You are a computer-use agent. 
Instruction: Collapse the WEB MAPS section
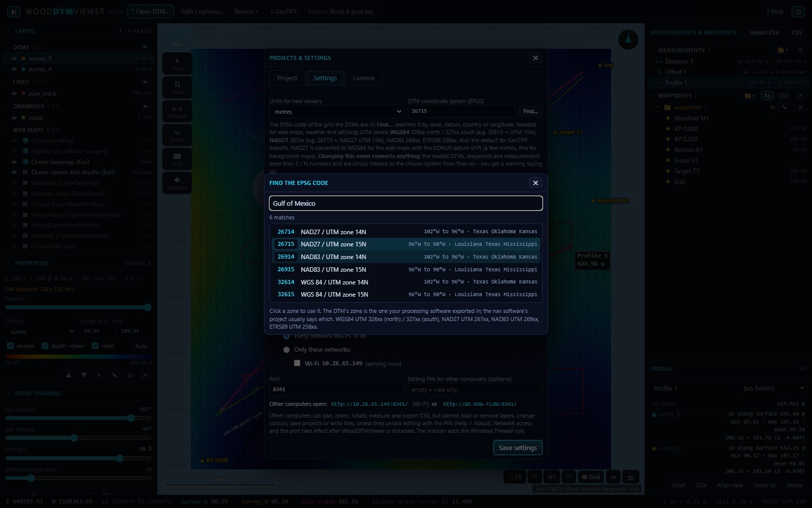pyautogui.click(x=8, y=130)
